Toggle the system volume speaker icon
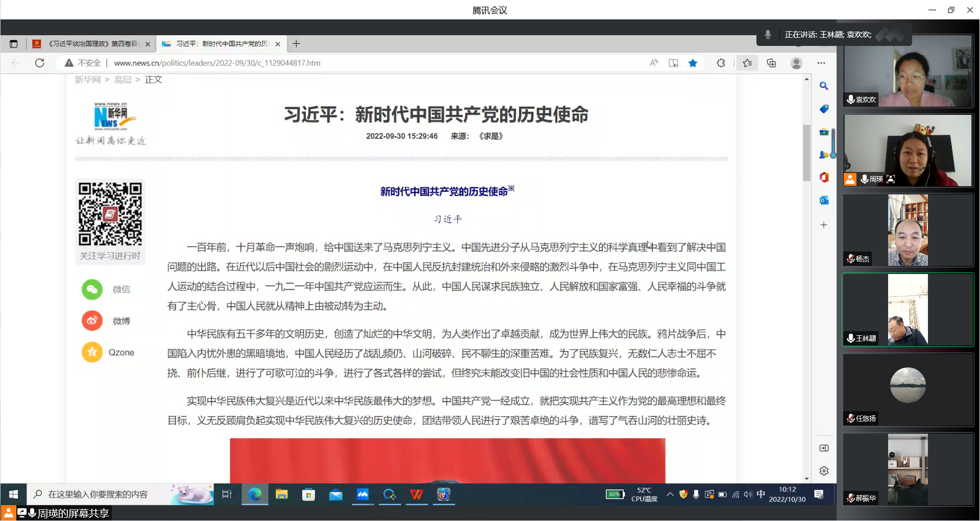This screenshot has height=521, width=980. click(748, 494)
